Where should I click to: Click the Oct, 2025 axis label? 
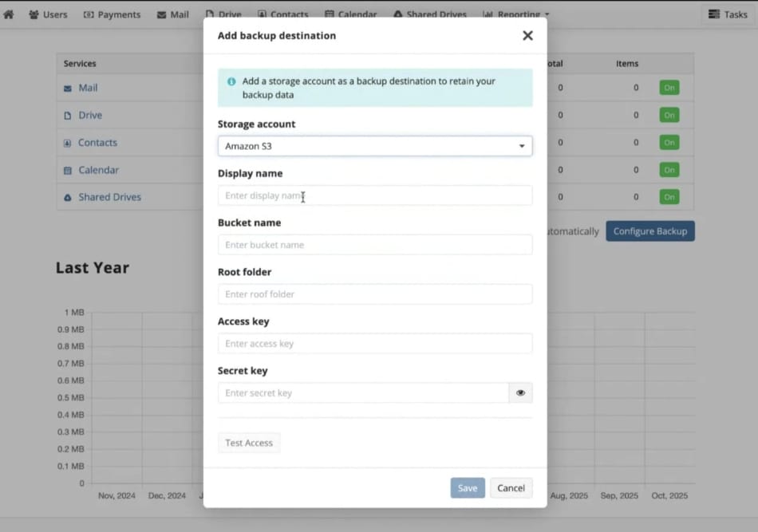pos(669,496)
